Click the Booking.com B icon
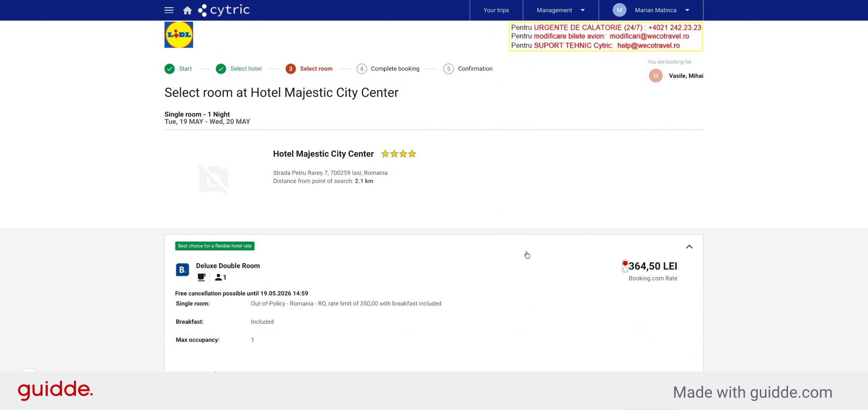 tap(182, 270)
